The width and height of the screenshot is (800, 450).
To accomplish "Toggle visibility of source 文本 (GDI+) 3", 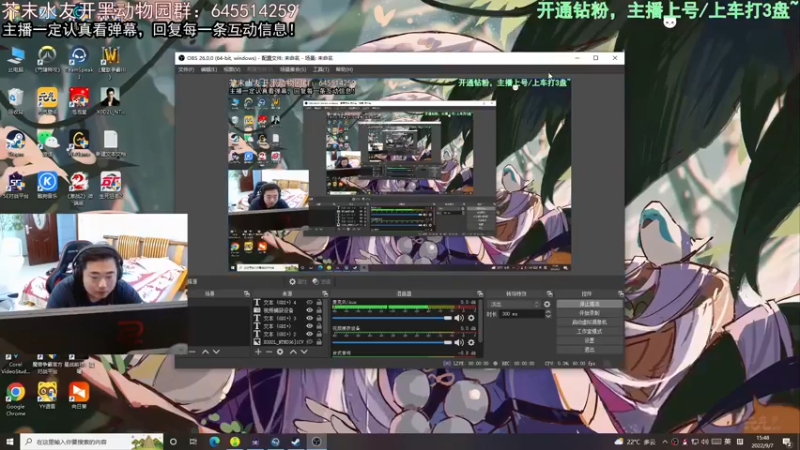I will click(x=309, y=318).
